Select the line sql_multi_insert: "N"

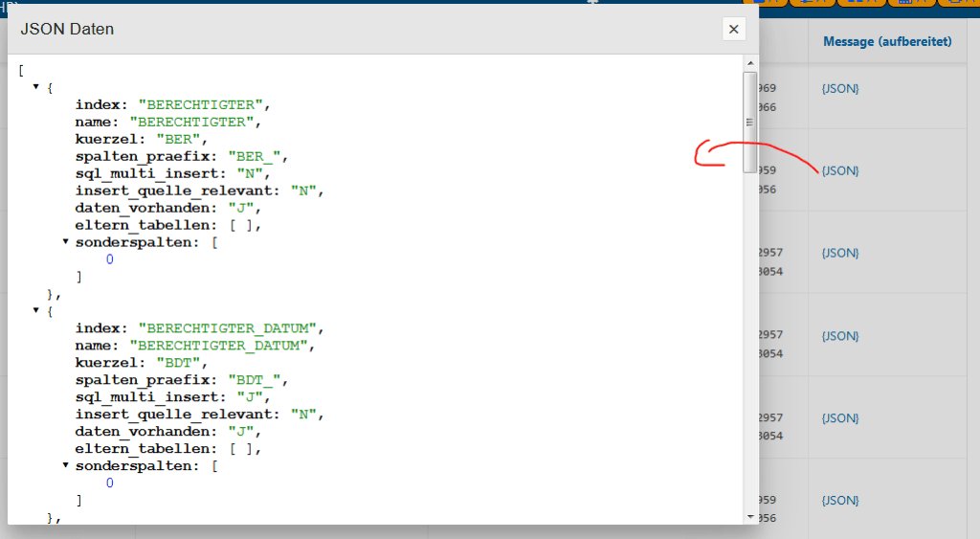173,173
